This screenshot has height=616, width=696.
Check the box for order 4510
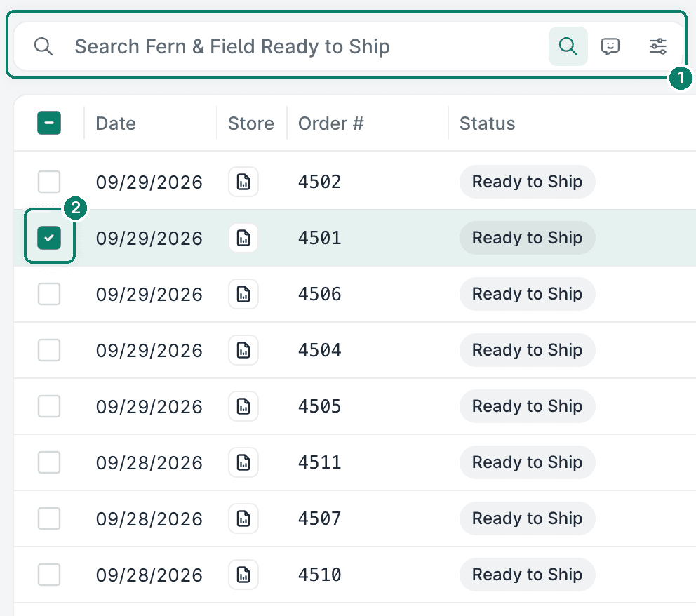pos(49,575)
